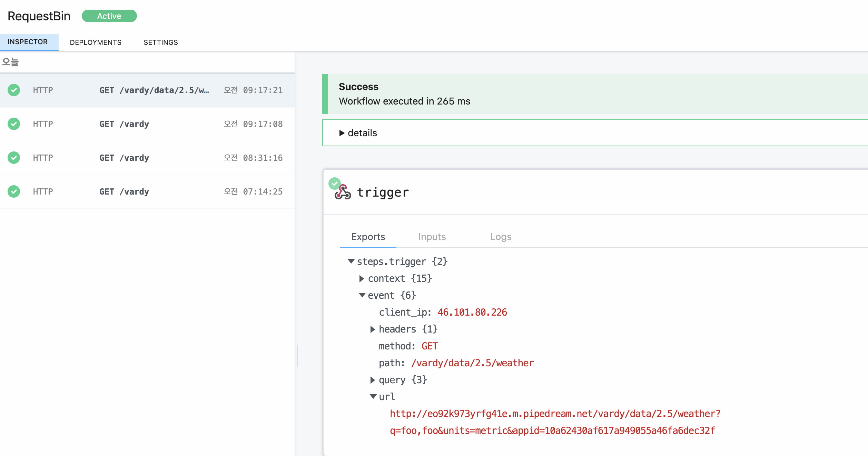
Task: Expand the context {15} node
Action: click(362, 279)
